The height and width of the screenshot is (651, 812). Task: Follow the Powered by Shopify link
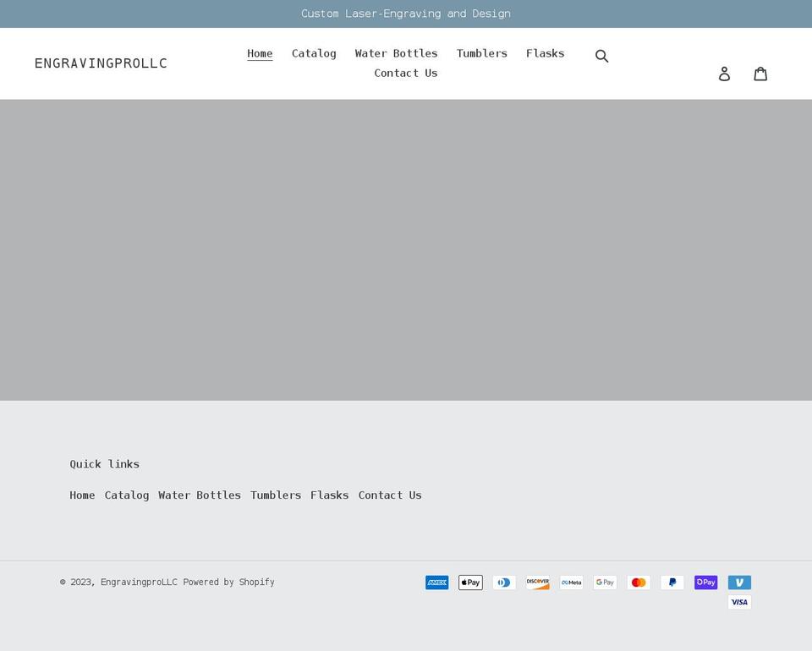click(x=228, y=583)
